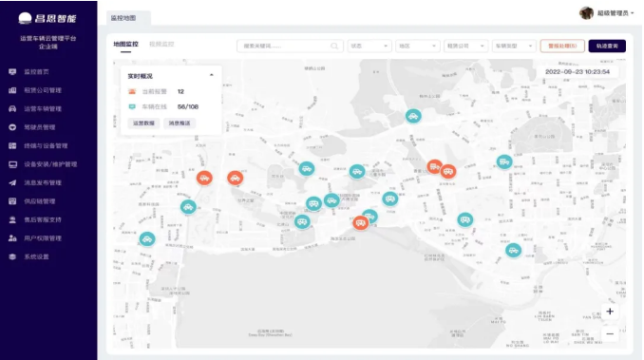The width and height of the screenshot is (644, 360).
Task: Select the 地图监控 tab
Action: click(125, 44)
